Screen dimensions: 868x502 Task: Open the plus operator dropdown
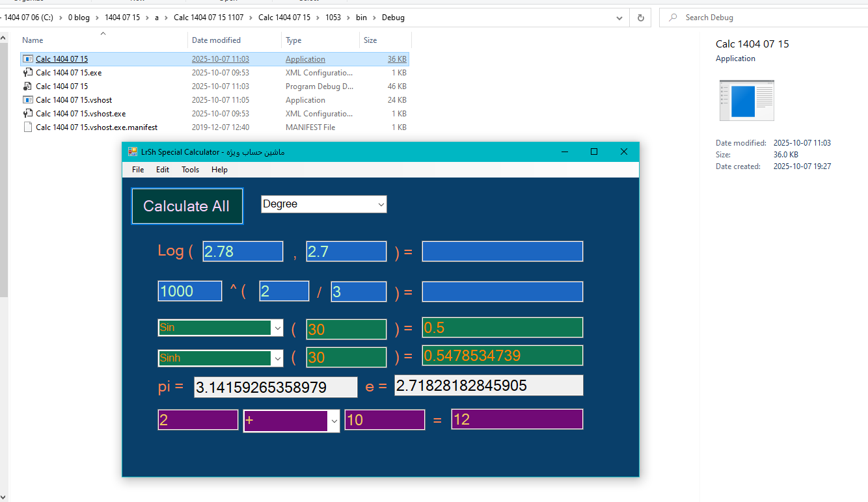334,421
